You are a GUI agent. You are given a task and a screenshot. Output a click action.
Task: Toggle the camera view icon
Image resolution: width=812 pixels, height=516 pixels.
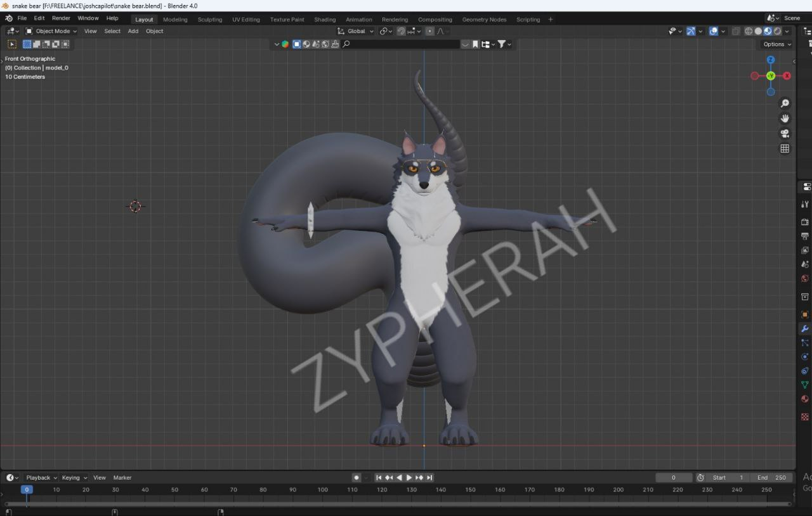click(x=785, y=134)
